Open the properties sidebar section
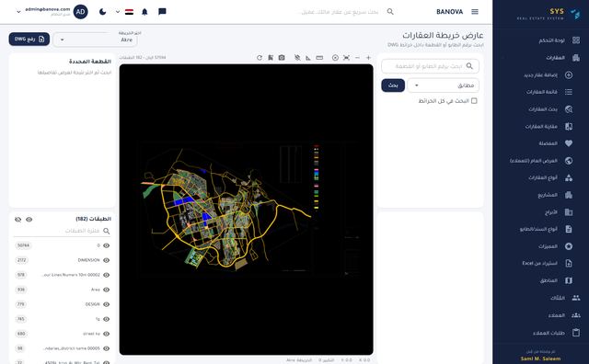589x364 pixels. click(562, 57)
